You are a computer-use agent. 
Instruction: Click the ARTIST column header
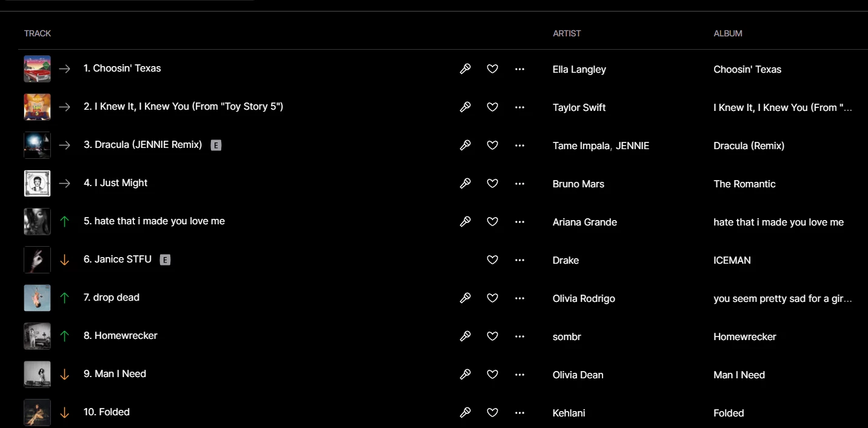567,33
